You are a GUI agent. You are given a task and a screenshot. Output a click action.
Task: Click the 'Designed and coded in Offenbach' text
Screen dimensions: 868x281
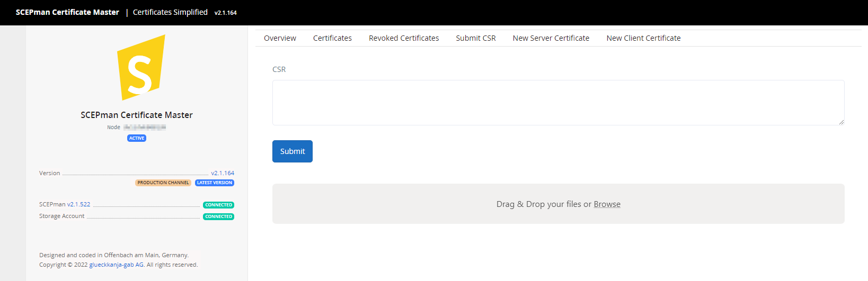click(114, 255)
